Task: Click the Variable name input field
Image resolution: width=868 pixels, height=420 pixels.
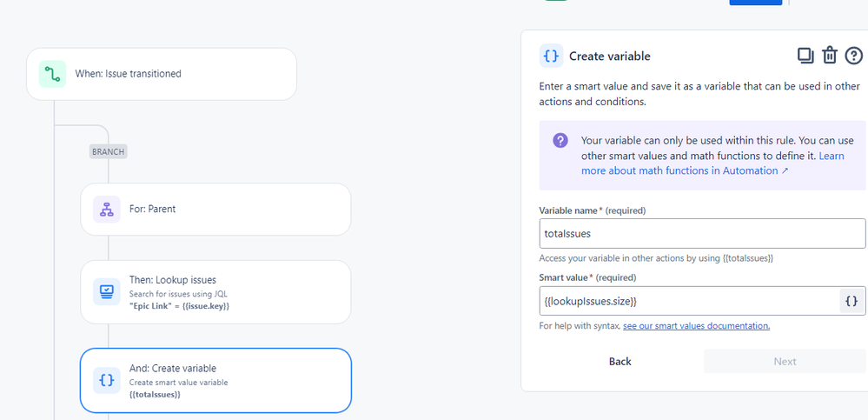Action: tap(703, 233)
